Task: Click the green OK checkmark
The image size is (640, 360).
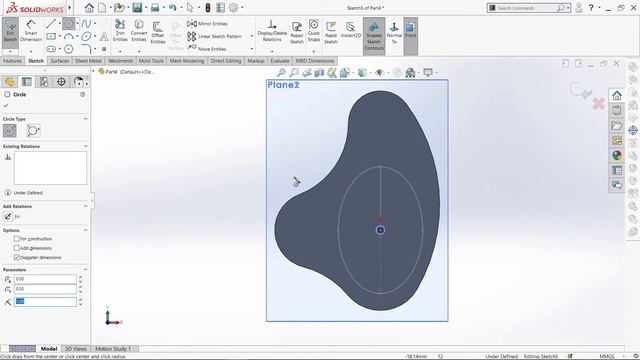Action: click(x=6, y=105)
